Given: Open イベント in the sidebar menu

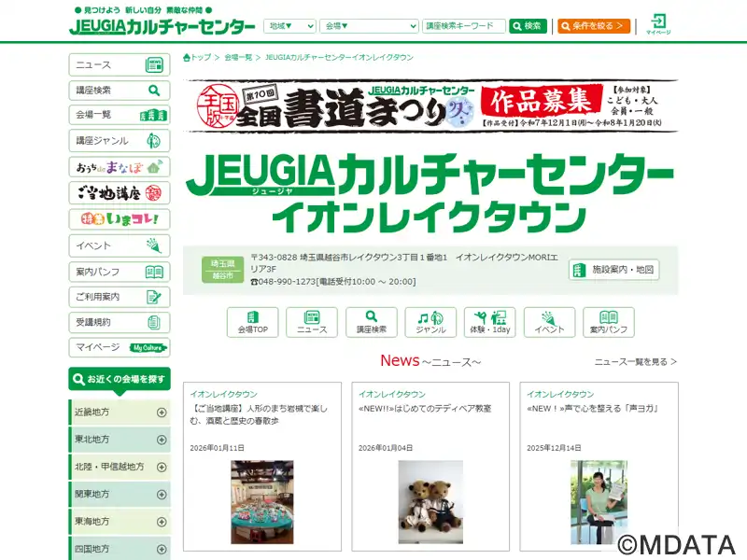Looking at the screenshot, I should coord(120,245).
